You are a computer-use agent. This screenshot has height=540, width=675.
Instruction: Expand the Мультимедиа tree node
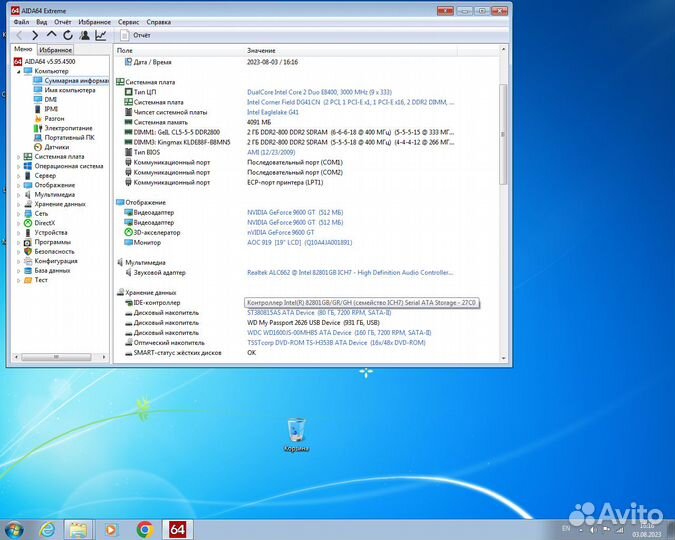(x=19, y=195)
